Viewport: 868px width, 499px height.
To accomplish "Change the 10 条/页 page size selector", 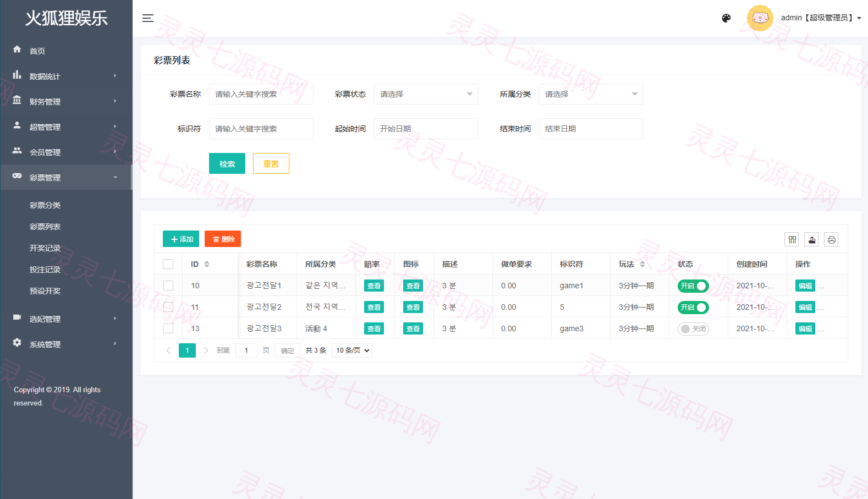I will click(x=352, y=350).
